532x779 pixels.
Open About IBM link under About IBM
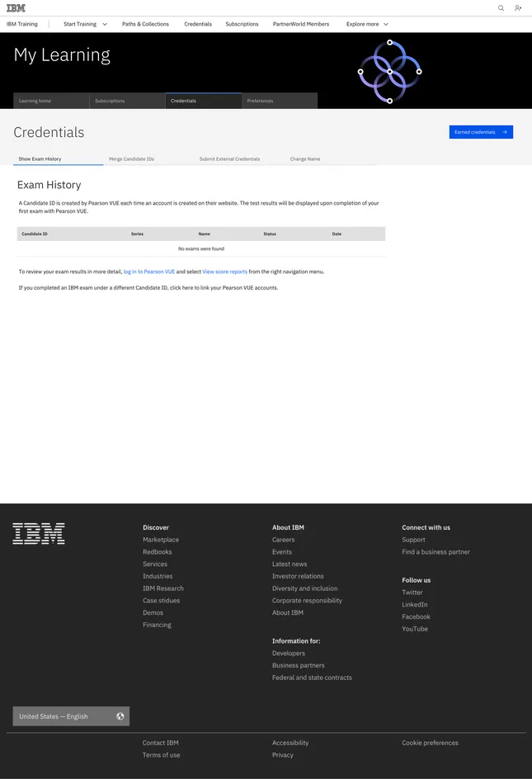click(x=288, y=612)
